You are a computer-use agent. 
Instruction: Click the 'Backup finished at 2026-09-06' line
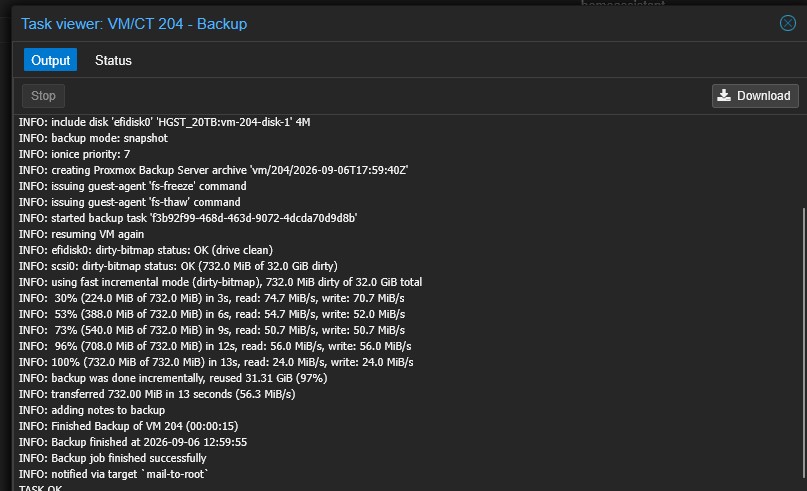click(133, 442)
